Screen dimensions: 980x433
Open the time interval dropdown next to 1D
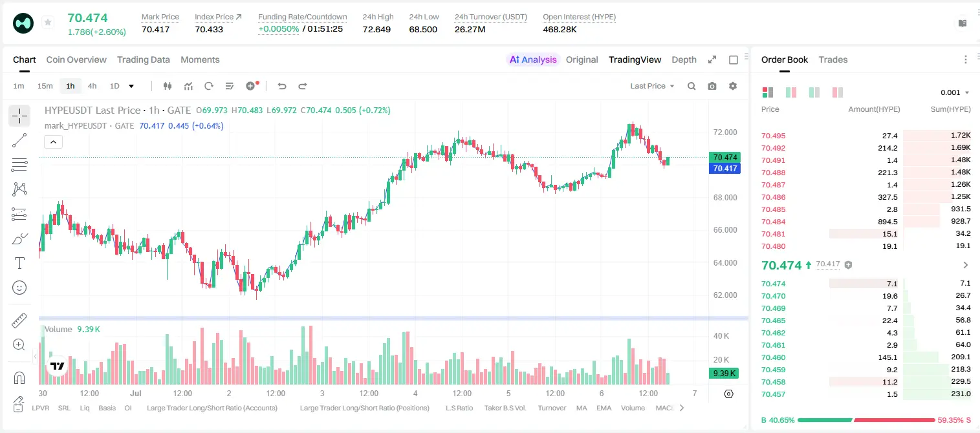pyautogui.click(x=131, y=86)
